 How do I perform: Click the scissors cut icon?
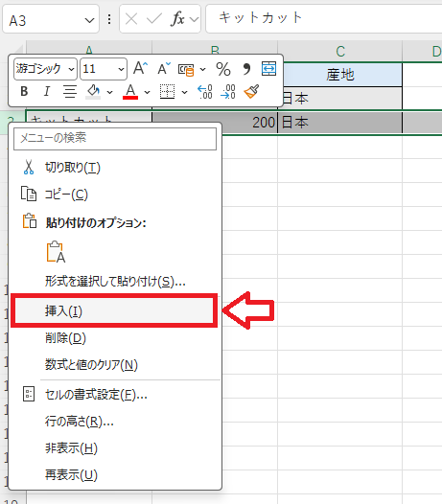coord(29,167)
